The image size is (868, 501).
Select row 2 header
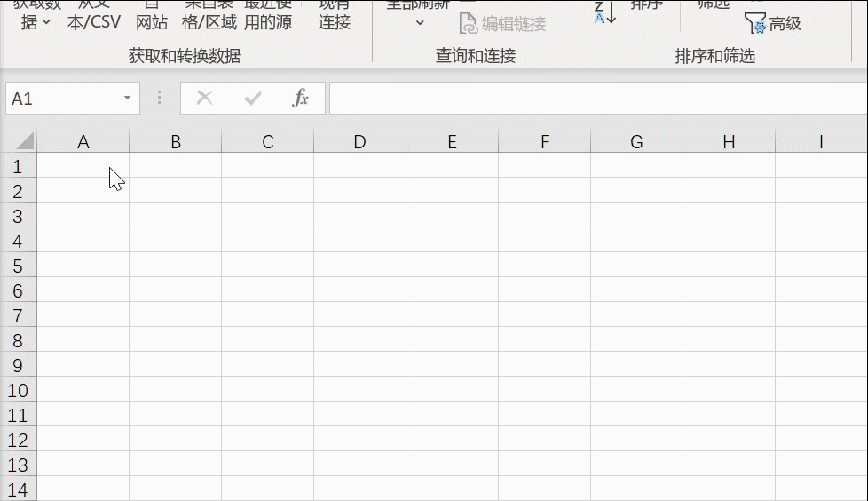point(18,191)
